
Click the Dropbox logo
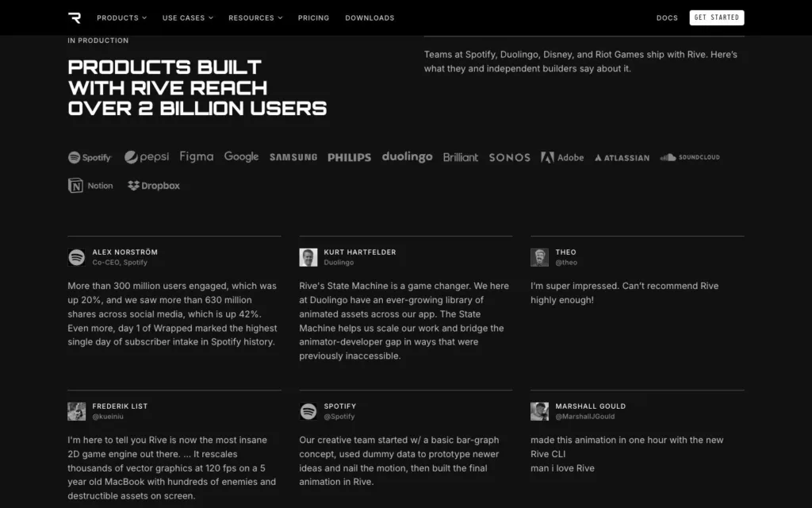click(154, 186)
